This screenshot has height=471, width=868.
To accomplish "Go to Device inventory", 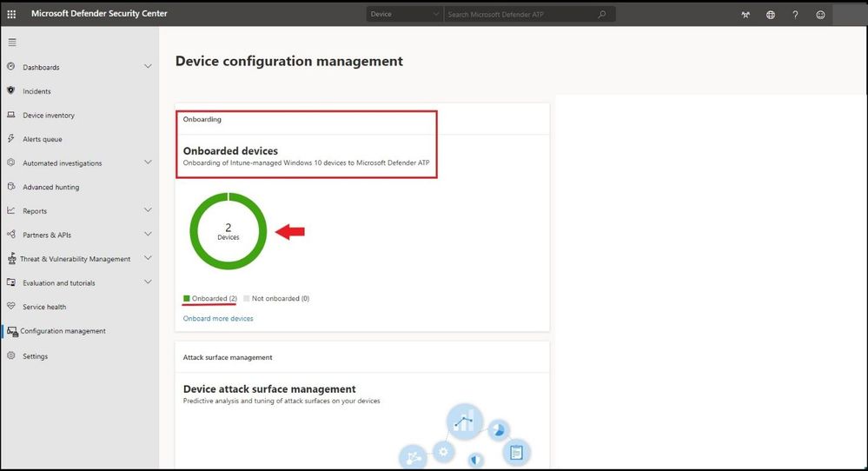I will [49, 115].
